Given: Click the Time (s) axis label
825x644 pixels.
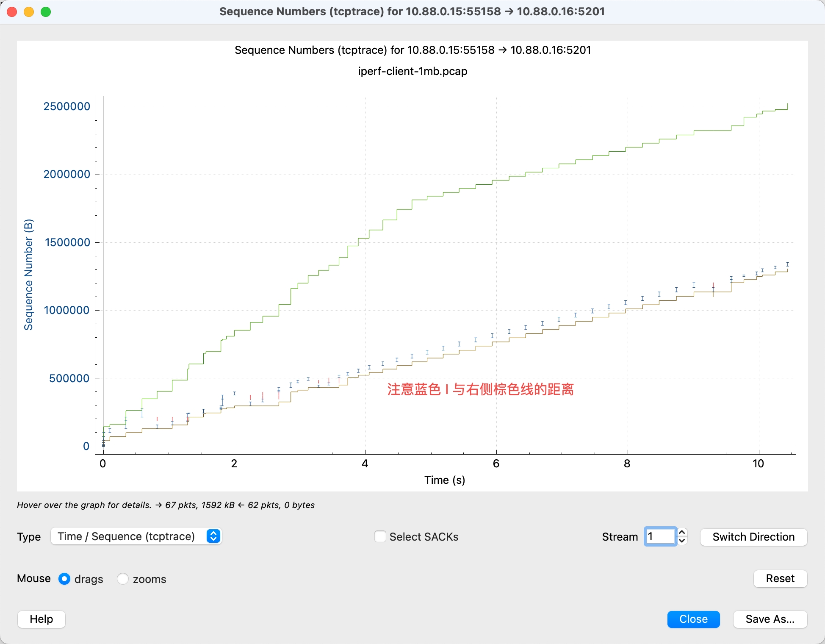Looking at the screenshot, I should (x=445, y=480).
